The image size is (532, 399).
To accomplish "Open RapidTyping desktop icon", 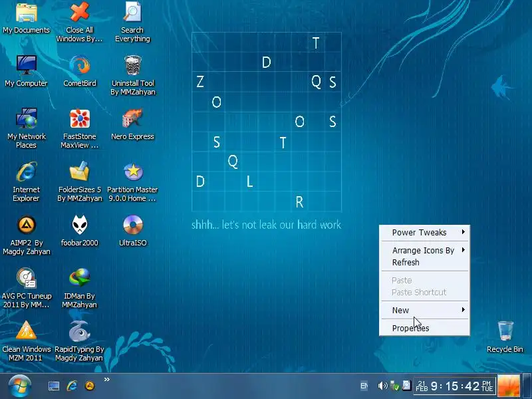I will 79,341.
